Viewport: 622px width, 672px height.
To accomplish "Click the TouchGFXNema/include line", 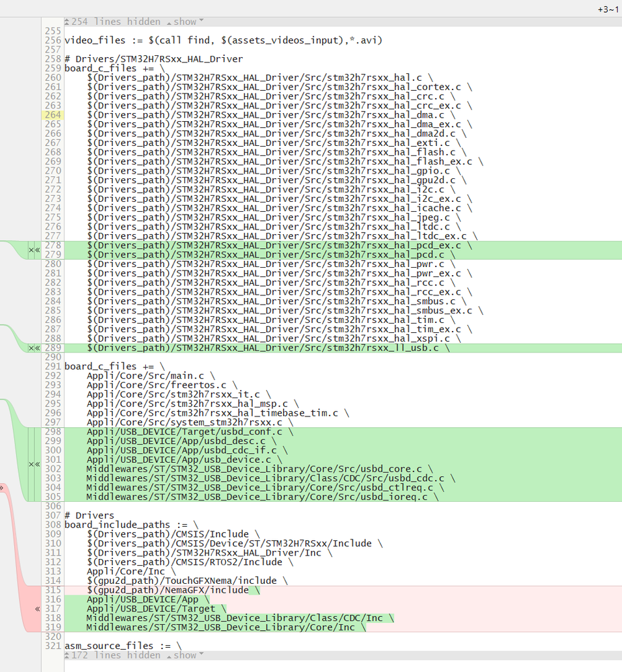I will [187, 581].
